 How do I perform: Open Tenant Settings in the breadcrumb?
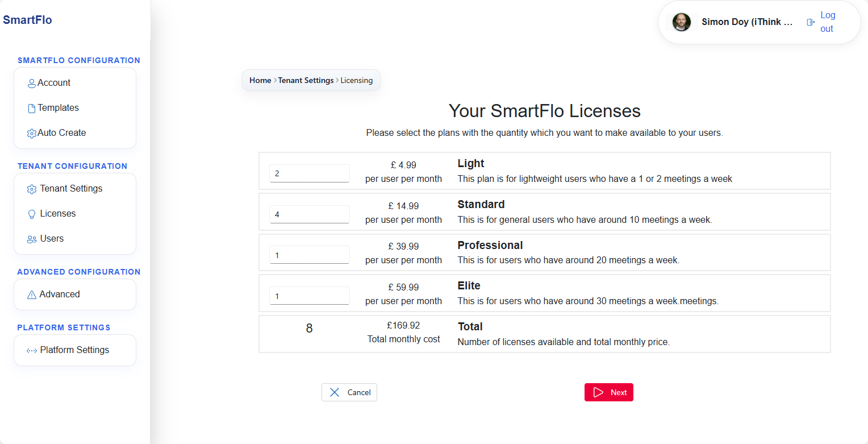pyautogui.click(x=306, y=80)
